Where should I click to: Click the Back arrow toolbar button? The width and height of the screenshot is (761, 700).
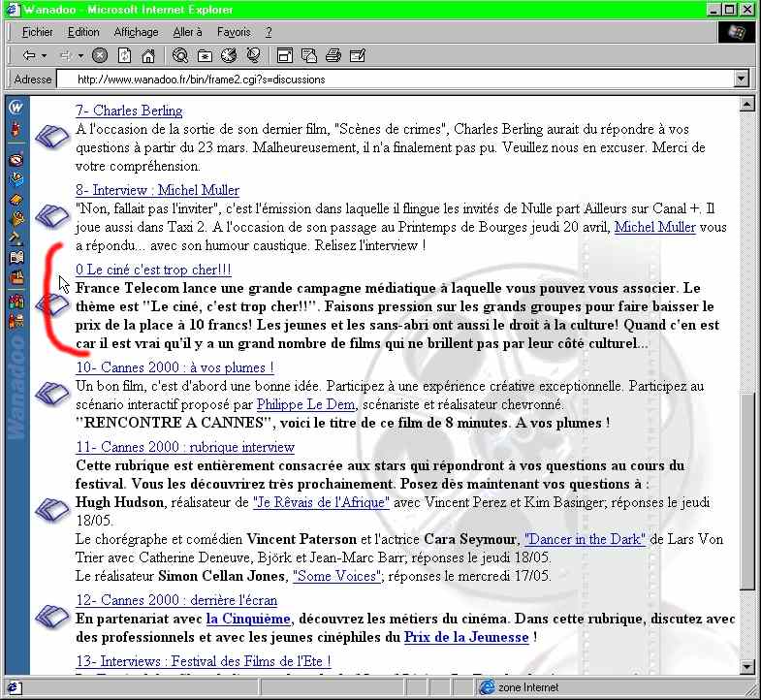click(x=29, y=56)
